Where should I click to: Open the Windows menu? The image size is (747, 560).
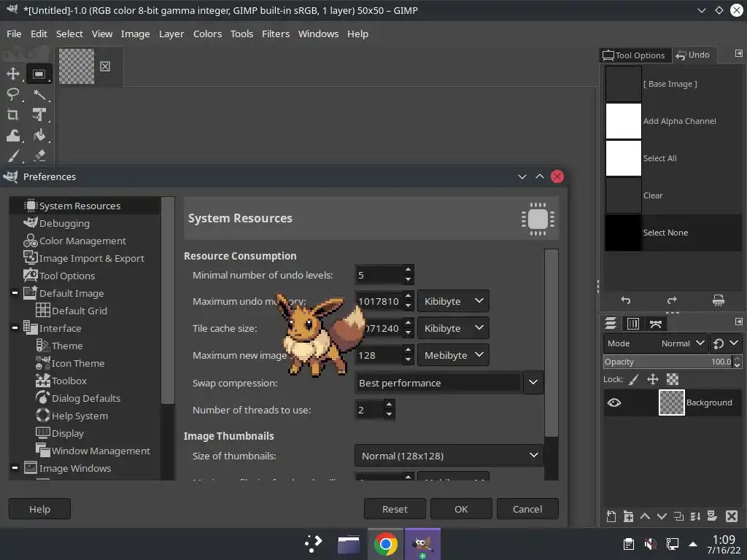pos(318,34)
